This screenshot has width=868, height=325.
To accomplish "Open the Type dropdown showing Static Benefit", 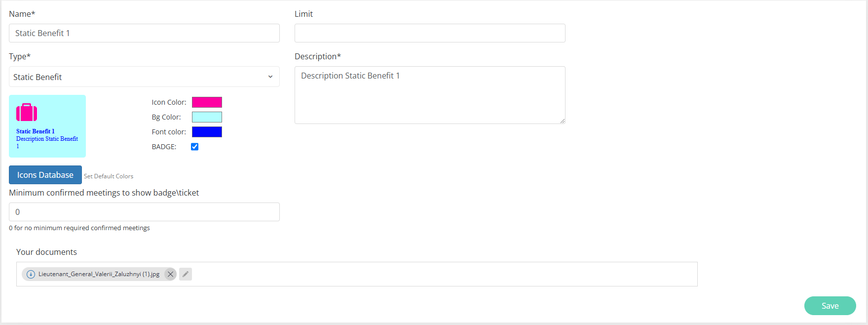I will 144,77.
